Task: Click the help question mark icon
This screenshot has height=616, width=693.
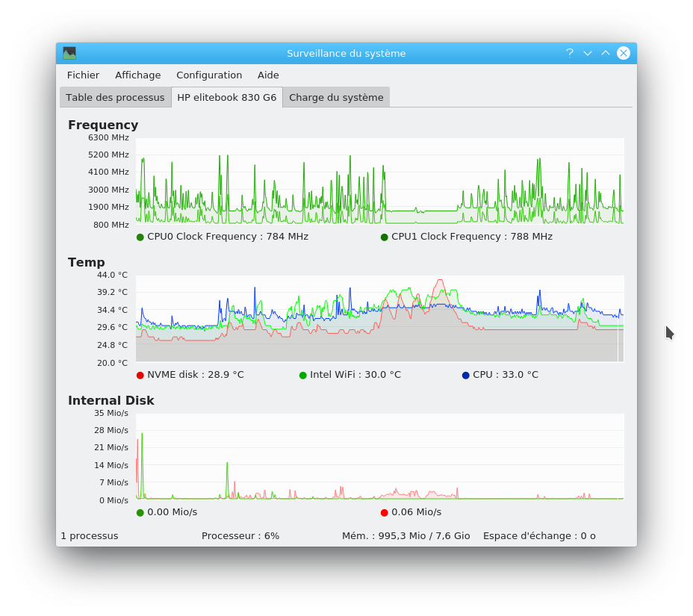Action: [570, 54]
